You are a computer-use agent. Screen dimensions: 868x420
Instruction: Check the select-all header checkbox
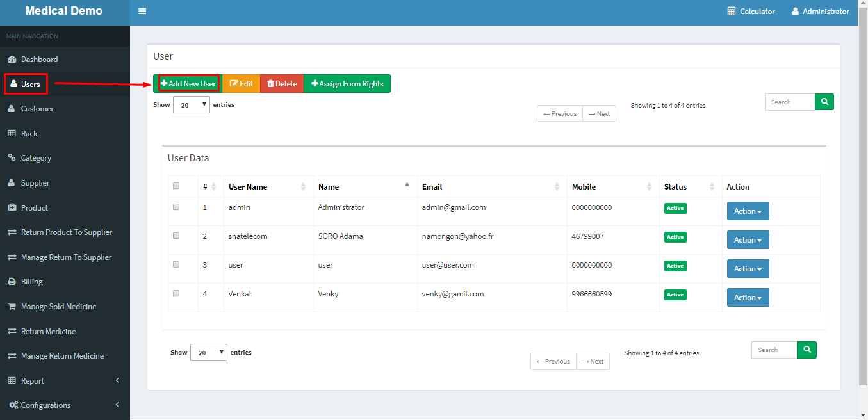tap(176, 186)
